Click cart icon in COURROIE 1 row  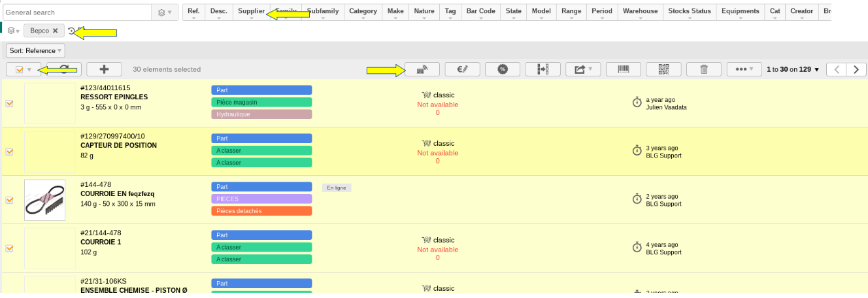pos(426,240)
